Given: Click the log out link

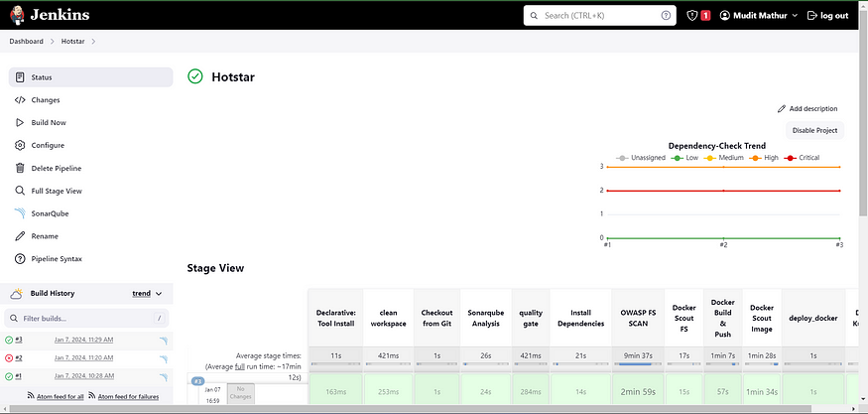Looking at the screenshot, I should (828, 16).
